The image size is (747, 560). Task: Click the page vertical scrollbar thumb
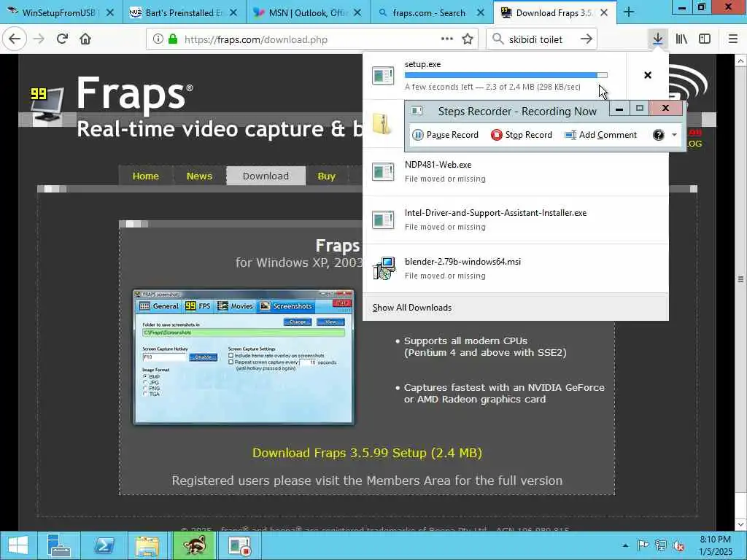coord(741,279)
